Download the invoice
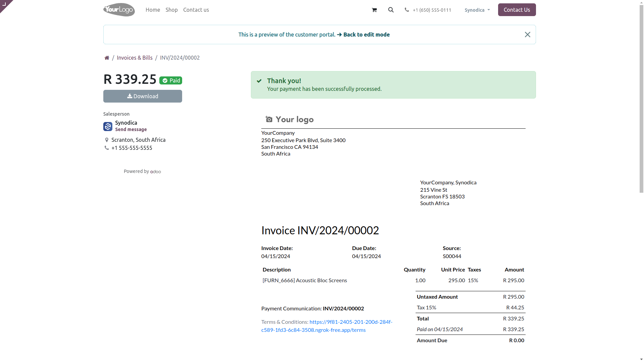This screenshot has width=644, height=362. tap(143, 96)
